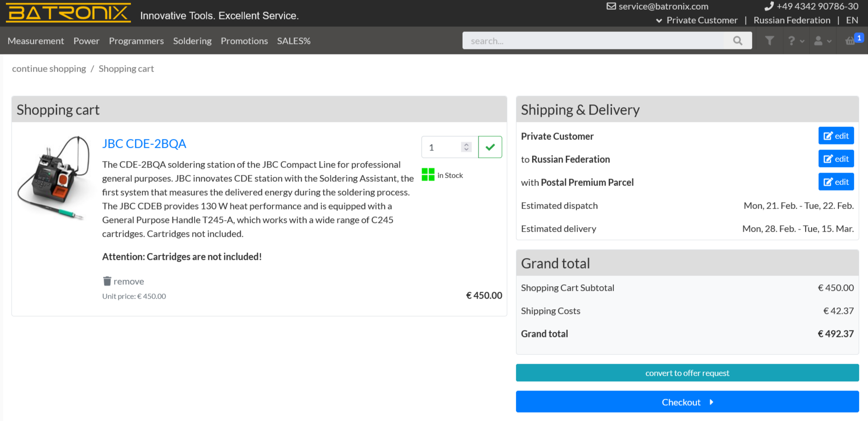
Task: Click Estimated dispatch date range
Action: coord(799,205)
